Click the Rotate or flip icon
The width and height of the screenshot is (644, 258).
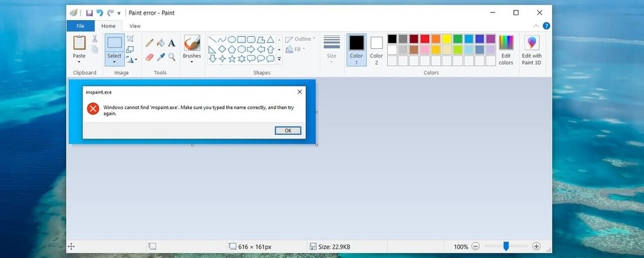[x=130, y=60]
